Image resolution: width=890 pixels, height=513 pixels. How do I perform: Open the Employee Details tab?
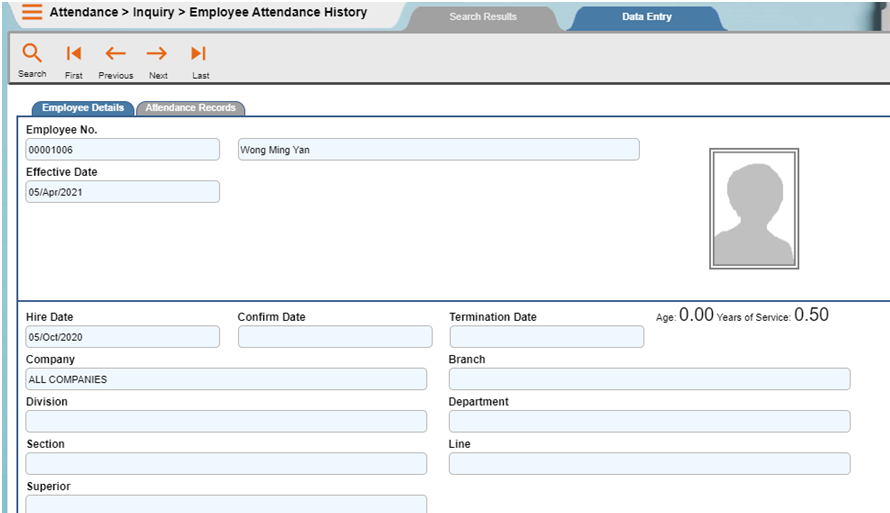pos(83,108)
